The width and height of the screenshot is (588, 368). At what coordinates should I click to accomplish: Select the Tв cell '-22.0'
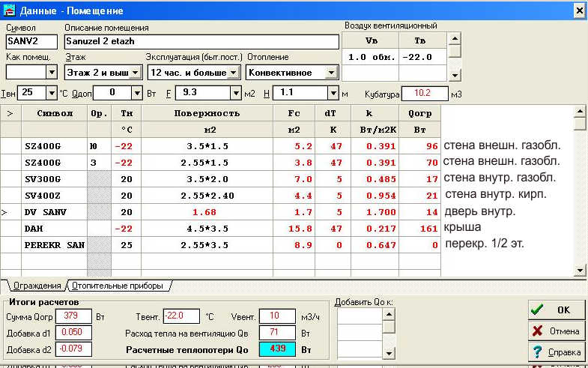[x=422, y=57]
